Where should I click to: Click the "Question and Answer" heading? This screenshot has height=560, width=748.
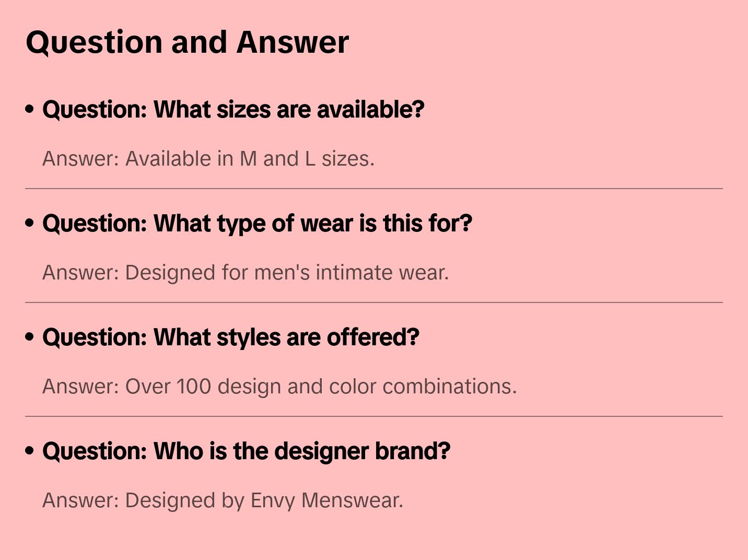[x=187, y=42]
